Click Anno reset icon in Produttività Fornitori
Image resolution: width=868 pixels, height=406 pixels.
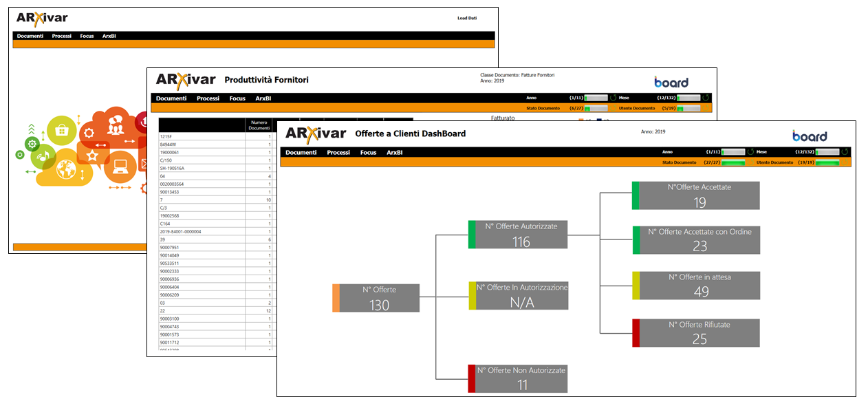pyautogui.click(x=613, y=98)
